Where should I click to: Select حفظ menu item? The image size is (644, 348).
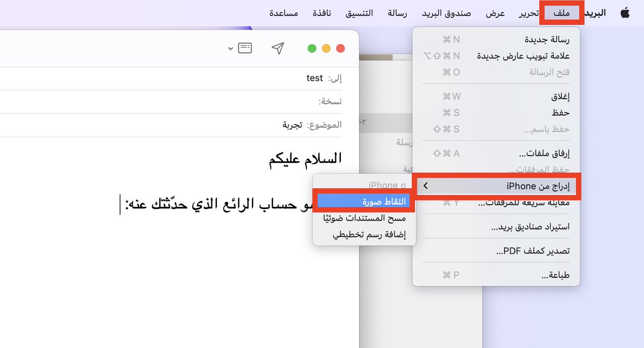pyautogui.click(x=496, y=113)
